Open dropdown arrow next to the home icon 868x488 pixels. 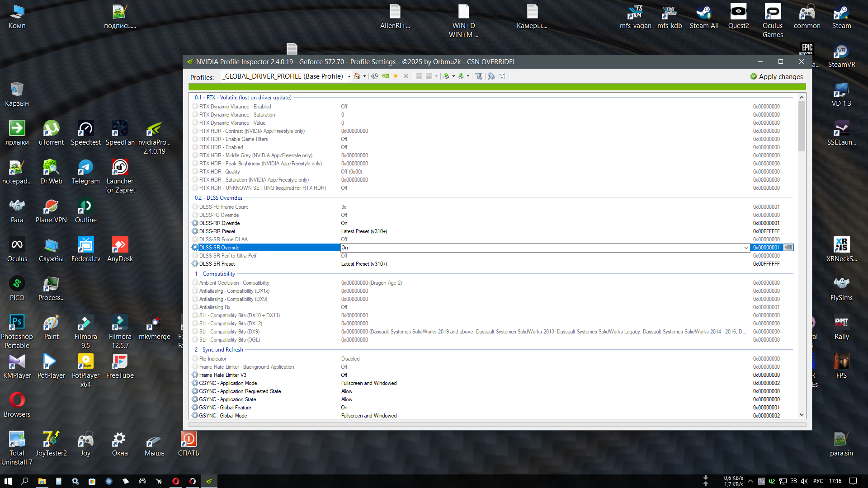point(364,76)
